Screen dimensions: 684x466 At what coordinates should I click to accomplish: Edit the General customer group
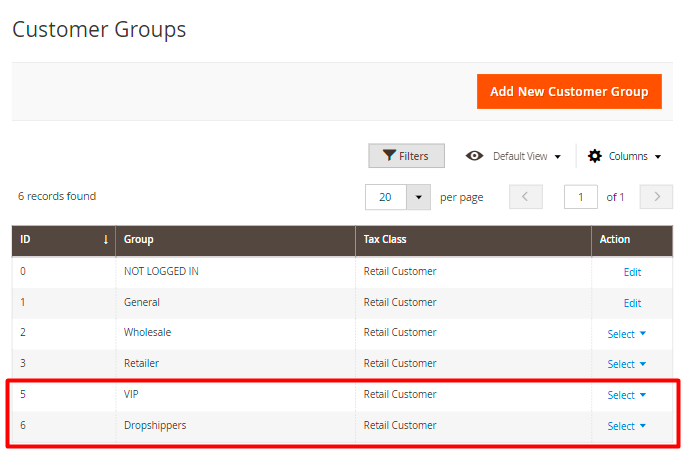coord(632,303)
